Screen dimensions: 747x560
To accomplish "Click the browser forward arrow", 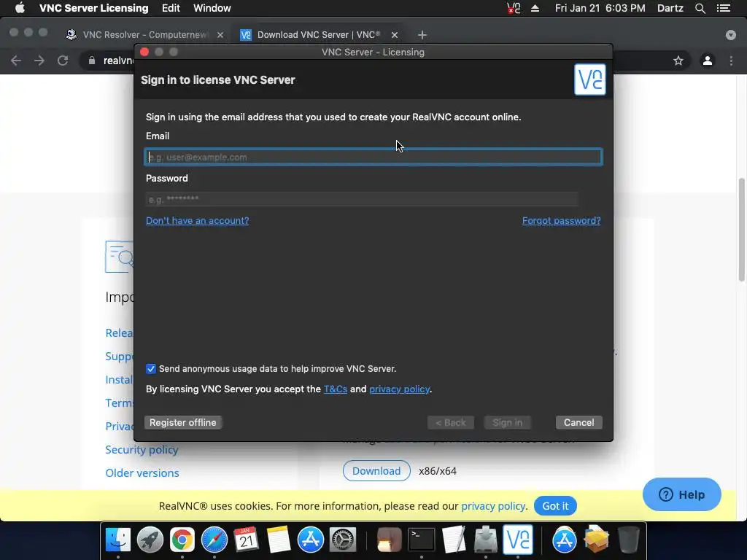I will click(x=39, y=61).
